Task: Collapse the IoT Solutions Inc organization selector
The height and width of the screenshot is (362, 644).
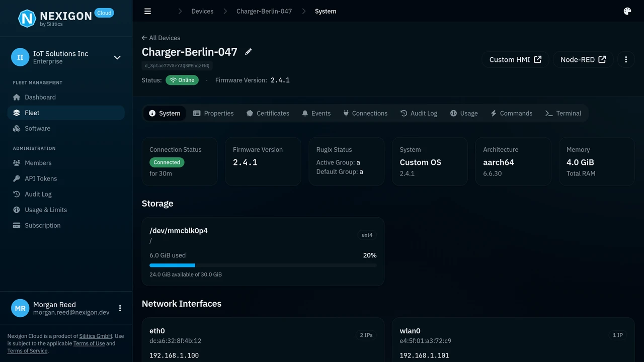Action: tap(117, 57)
